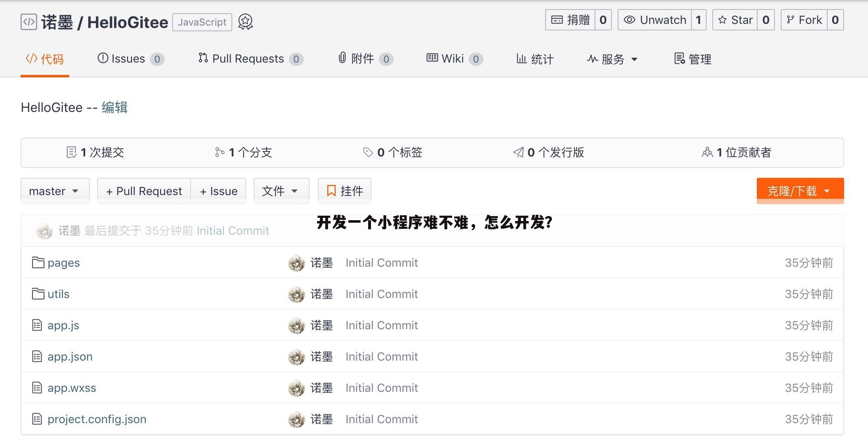Click the avatar in the project.config.json row
Screen dimensions: 868x447
point(296,419)
